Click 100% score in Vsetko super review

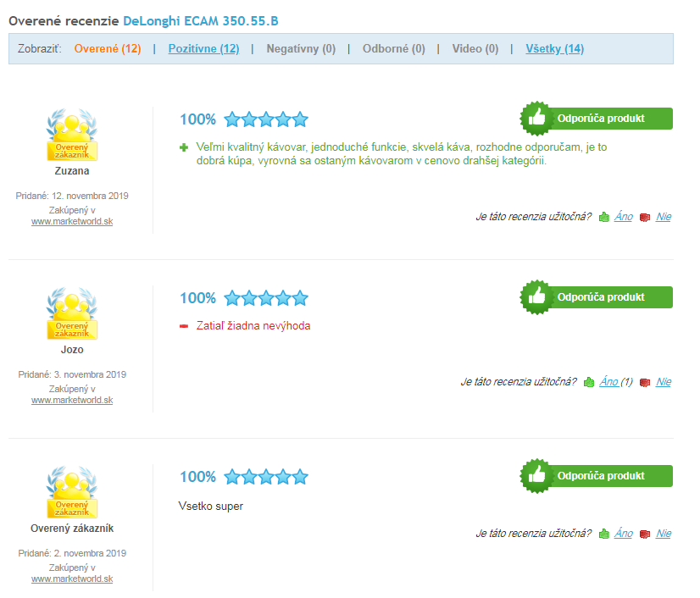click(197, 477)
